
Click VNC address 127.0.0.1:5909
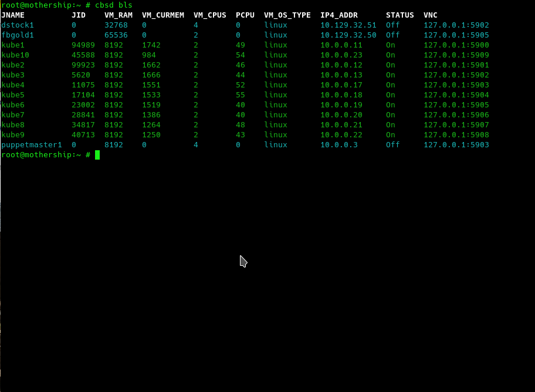[x=456, y=55]
